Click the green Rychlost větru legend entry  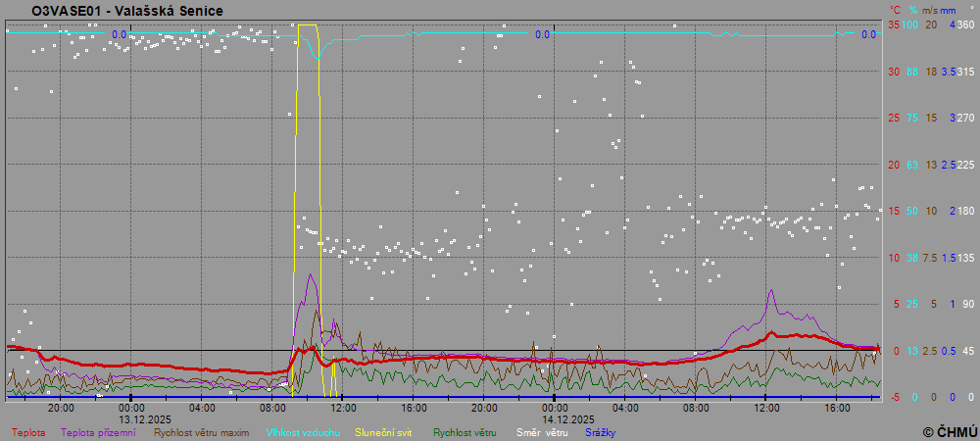(x=465, y=431)
